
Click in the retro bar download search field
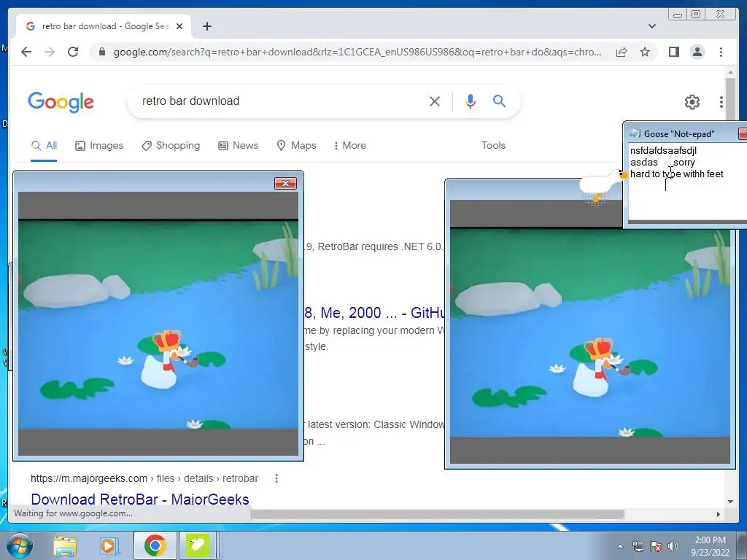click(x=281, y=101)
